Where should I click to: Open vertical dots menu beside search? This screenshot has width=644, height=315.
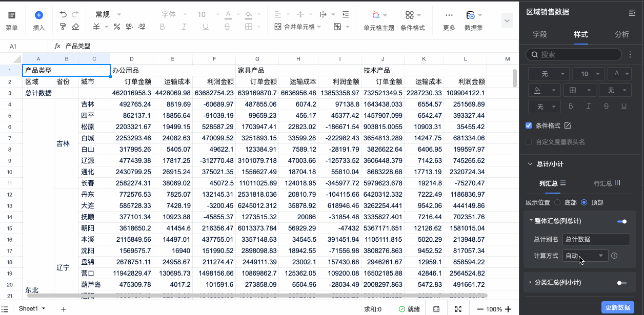pyautogui.click(x=631, y=54)
